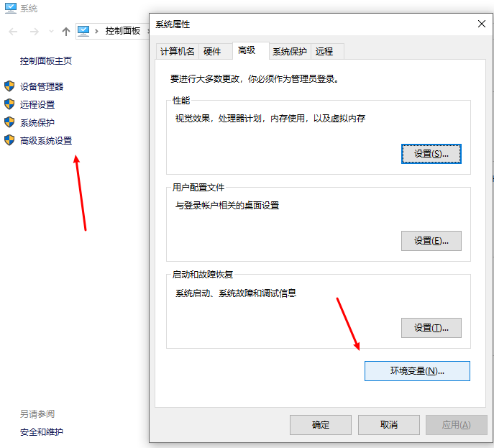This screenshot has height=448, width=494.
Task: Click 设置(E) under 用户配置文件
Action: (x=431, y=241)
